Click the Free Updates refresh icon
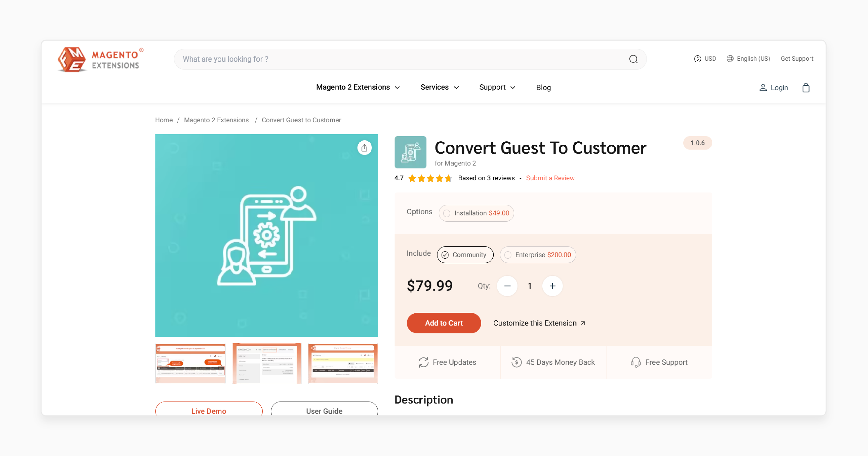The image size is (868, 456). [x=423, y=362]
